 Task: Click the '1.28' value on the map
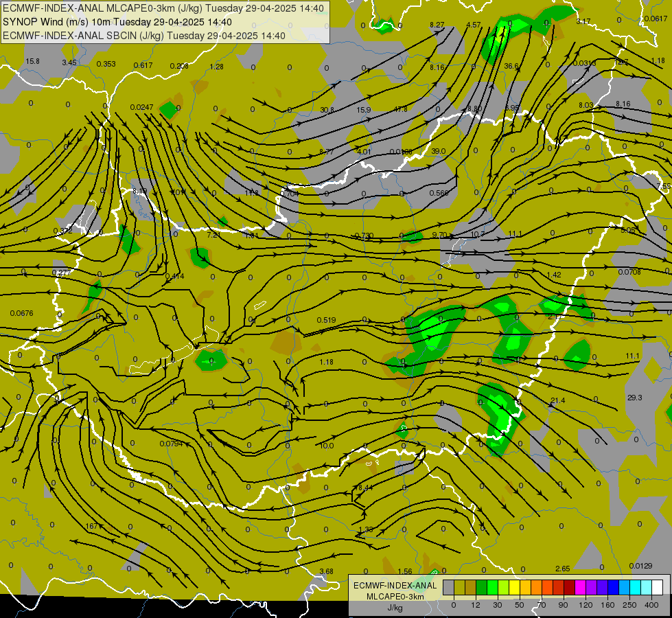tap(216, 67)
